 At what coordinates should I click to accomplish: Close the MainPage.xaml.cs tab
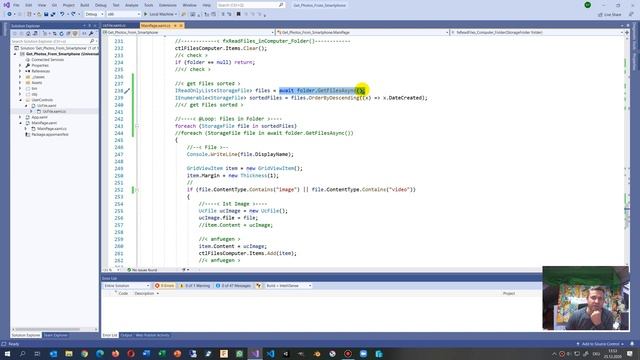[181, 25]
